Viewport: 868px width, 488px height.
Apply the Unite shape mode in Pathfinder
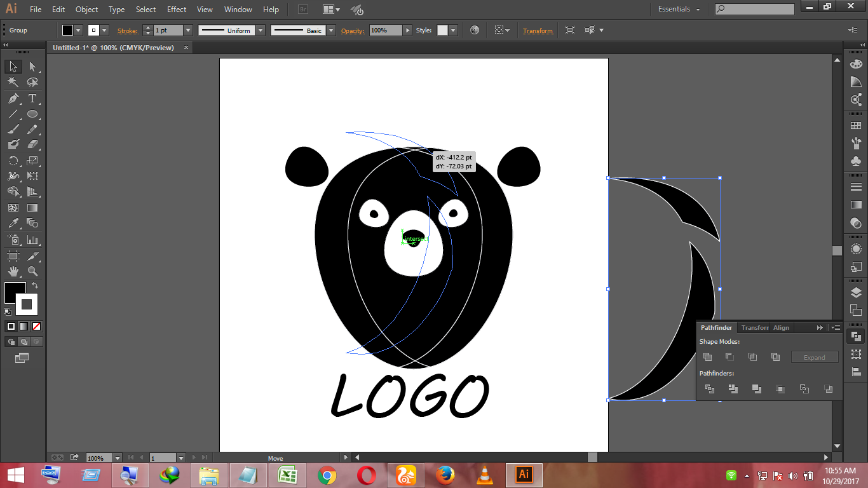[x=707, y=357]
